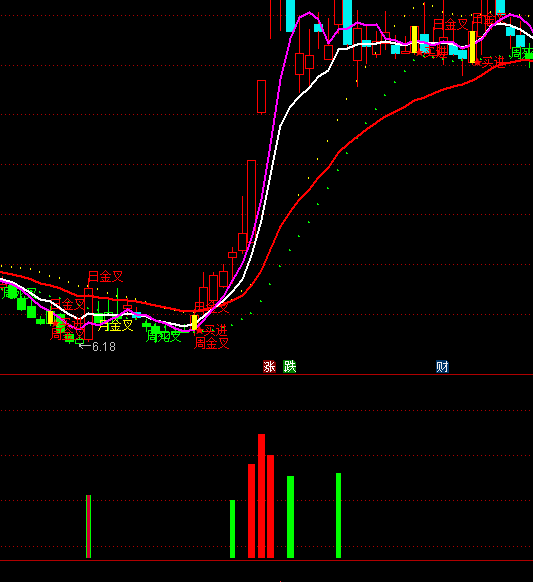
Task: Select the rightmost green volume bar
Action: tap(339, 515)
